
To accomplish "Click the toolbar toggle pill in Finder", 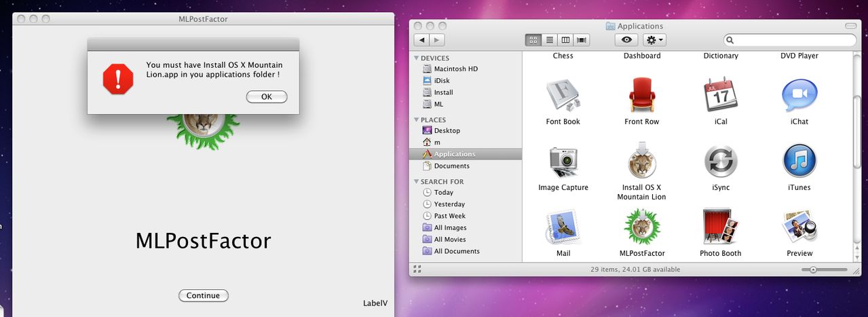I will pyautogui.click(x=852, y=26).
